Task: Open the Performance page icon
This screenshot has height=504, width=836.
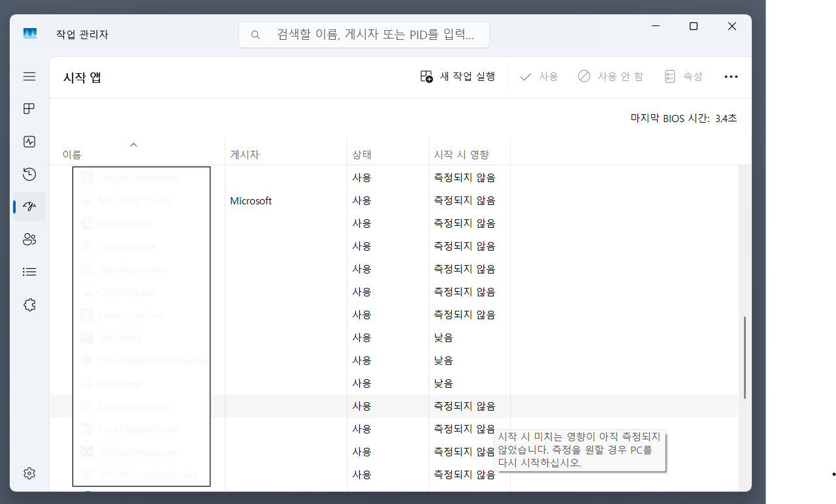Action: (29, 142)
